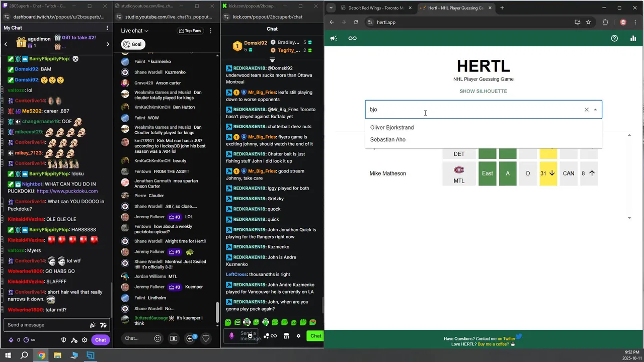Click the CAN nationality cell
The height and width of the screenshot is (362, 644).
pyautogui.click(x=569, y=173)
